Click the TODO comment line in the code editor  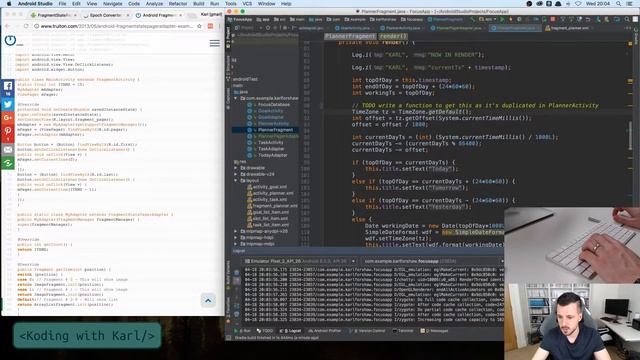click(x=475, y=105)
